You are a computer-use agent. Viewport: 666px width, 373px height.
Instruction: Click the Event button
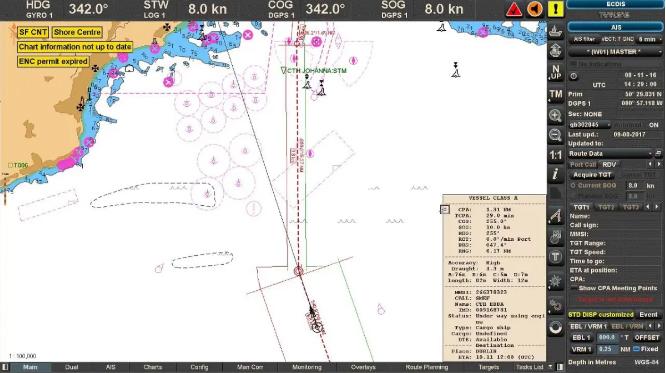(648, 315)
